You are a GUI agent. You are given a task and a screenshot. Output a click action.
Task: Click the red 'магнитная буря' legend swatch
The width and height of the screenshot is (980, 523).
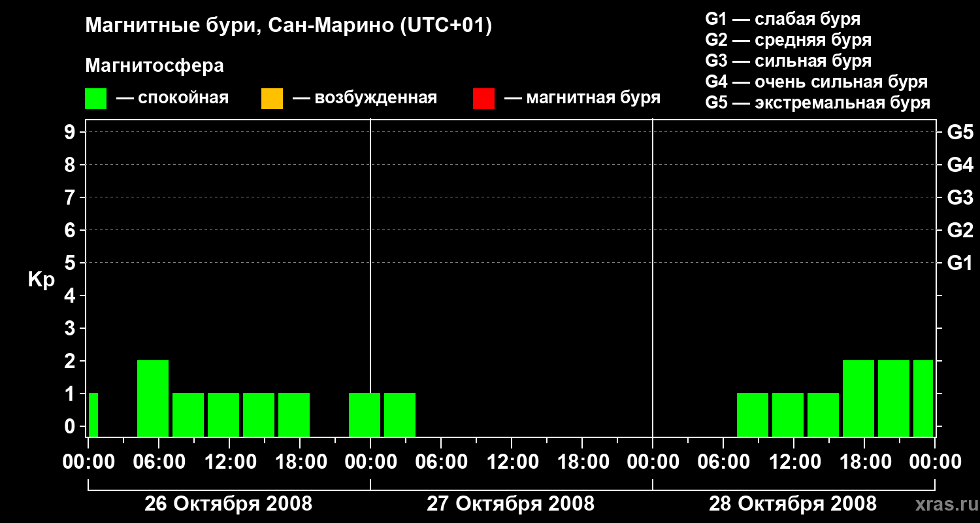[x=483, y=99]
